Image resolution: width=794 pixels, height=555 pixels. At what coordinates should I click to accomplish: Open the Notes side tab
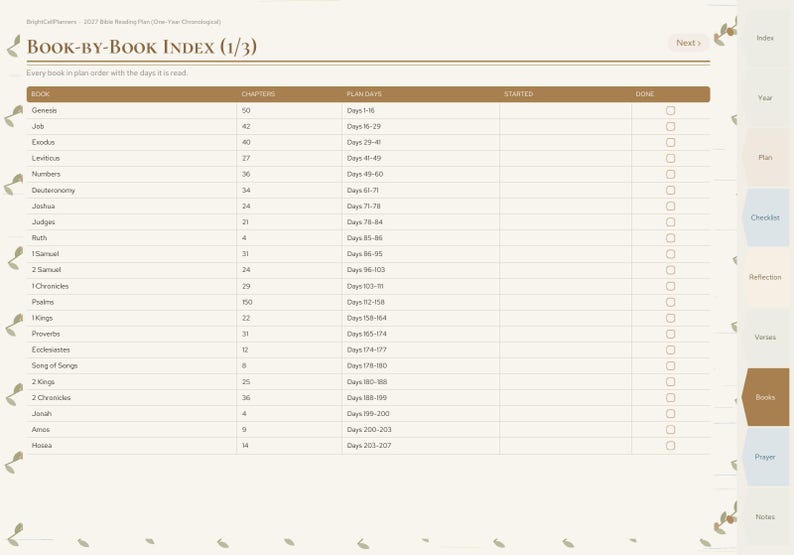pyautogui.click(x=765, y=517)
